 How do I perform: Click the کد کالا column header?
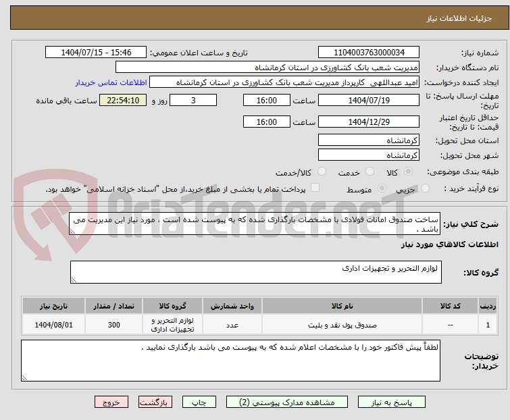(x=450, y=306)
